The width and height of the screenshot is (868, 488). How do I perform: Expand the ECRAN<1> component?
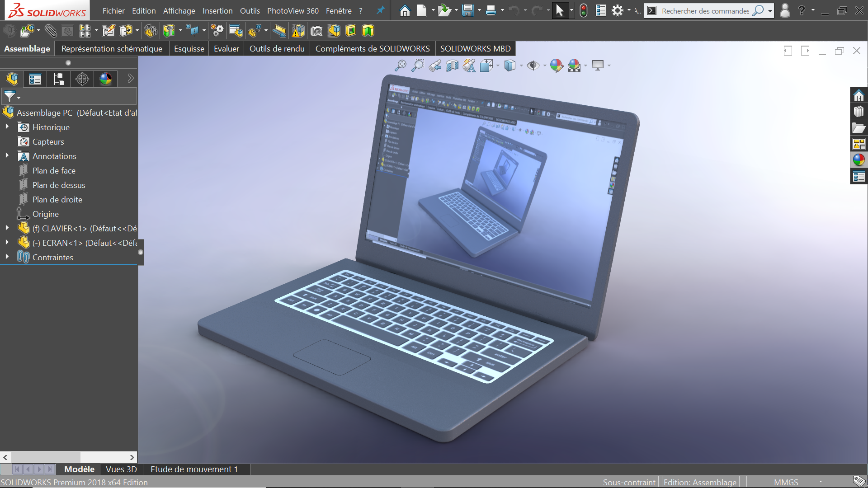(7, 243)
